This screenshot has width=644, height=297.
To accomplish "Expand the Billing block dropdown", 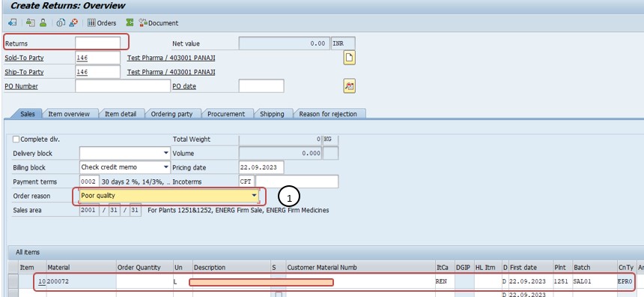I will pyautogui.click(x=166, y=167).
